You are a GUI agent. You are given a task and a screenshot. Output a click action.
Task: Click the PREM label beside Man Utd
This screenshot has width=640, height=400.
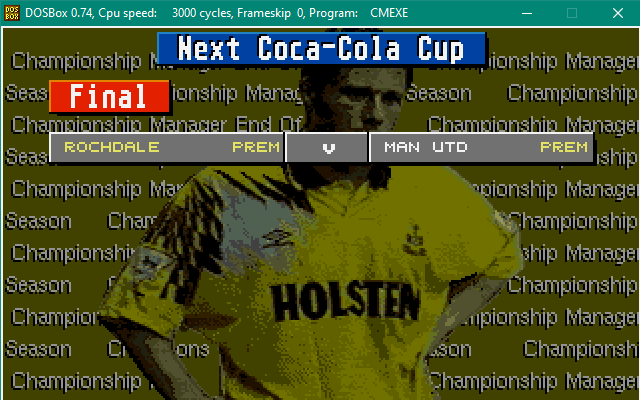pyautogui.click(x=564, y=147)
